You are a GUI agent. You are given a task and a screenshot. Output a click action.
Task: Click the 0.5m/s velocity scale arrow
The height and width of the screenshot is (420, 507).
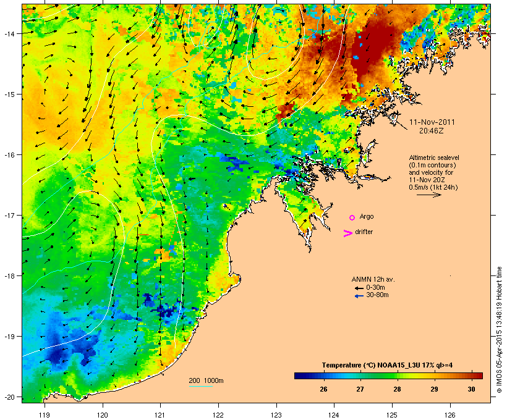[x=428, y=195]
